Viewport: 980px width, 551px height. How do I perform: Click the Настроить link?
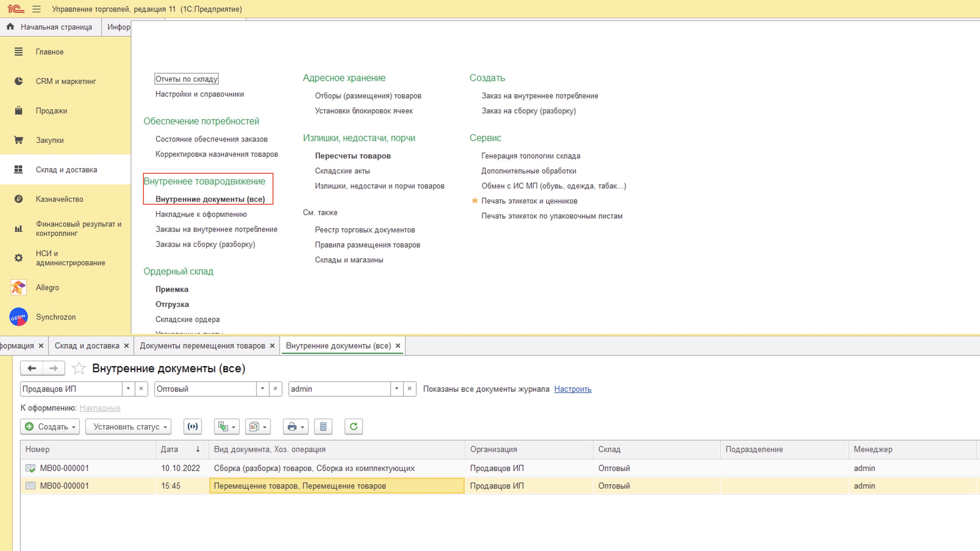(x=572, y=389)
